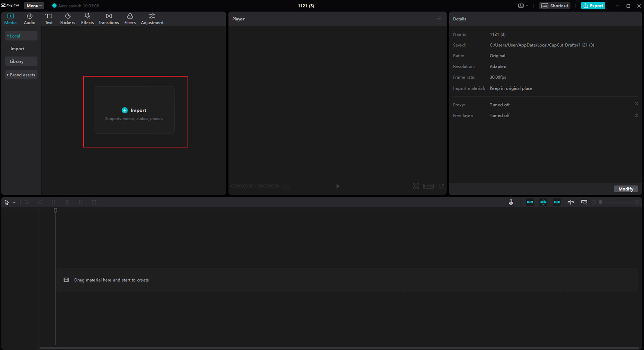Click the timeline zoom out minus icon
644x350 pixels.
[x=594, y=202]
